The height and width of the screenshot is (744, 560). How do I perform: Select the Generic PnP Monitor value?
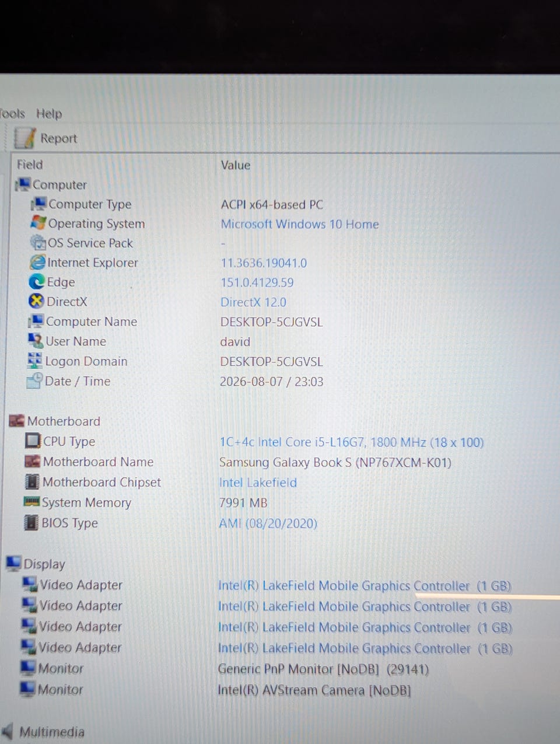click(323, 669)
